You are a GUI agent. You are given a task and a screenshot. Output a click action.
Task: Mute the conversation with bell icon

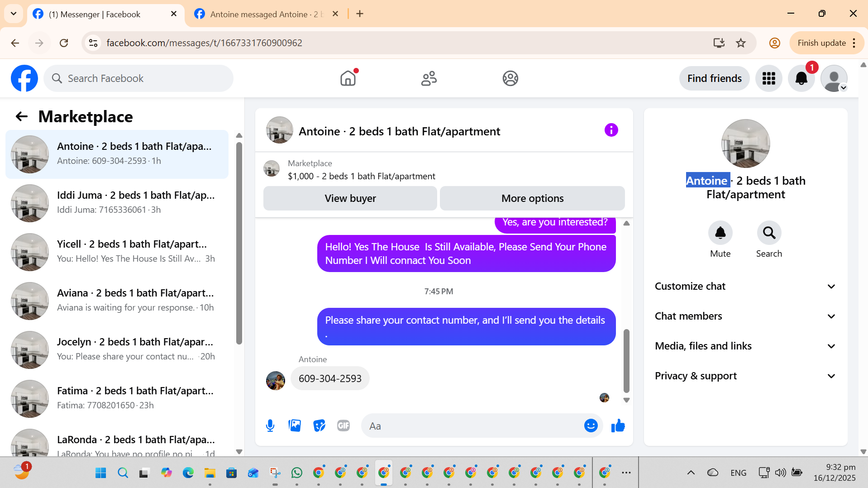pos(720,233)
